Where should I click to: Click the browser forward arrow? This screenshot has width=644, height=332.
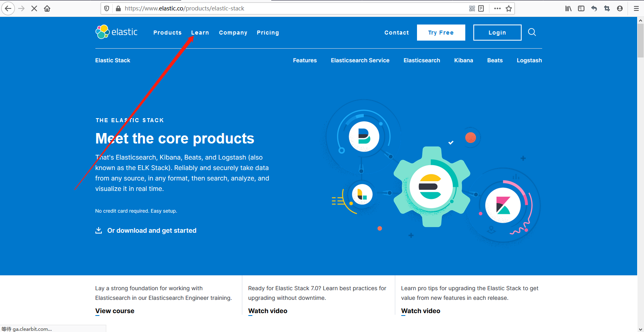tap(21, 8)
